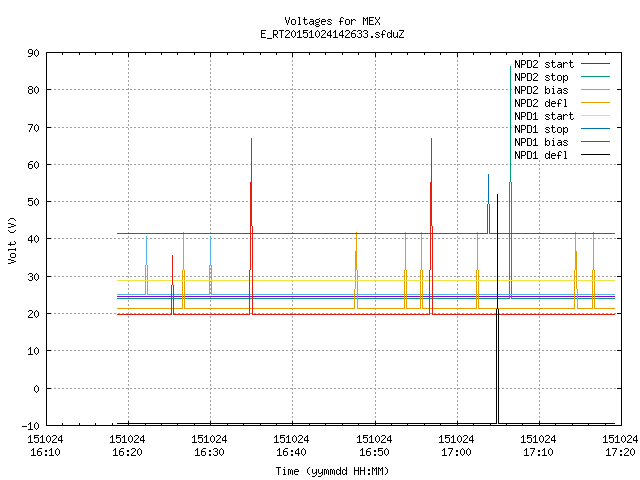Click the light blue NPD2 bias legend line

tap(595, 90)
